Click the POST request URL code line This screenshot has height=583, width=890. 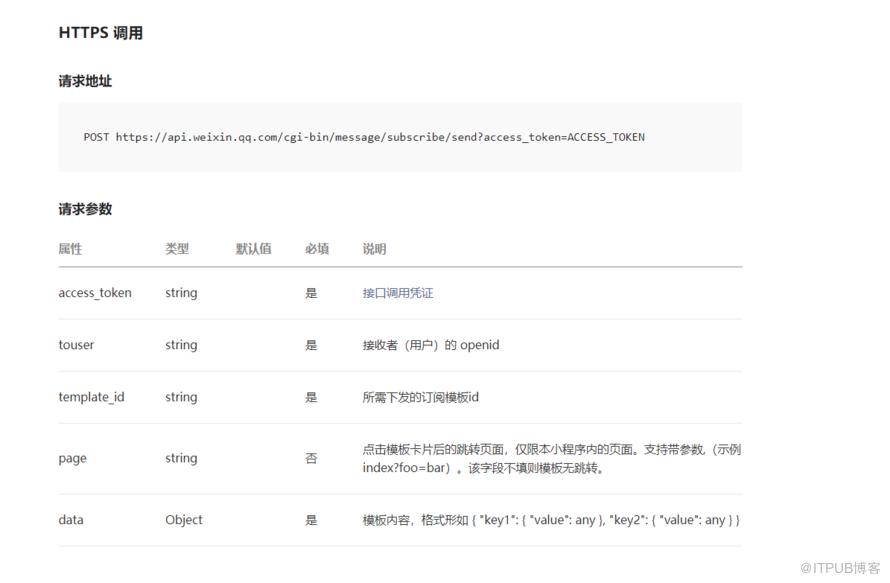(x=364, y=137)
